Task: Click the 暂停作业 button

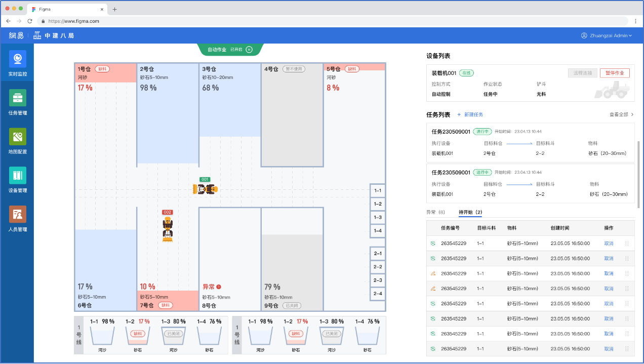Action: click(x=615, y=73)
